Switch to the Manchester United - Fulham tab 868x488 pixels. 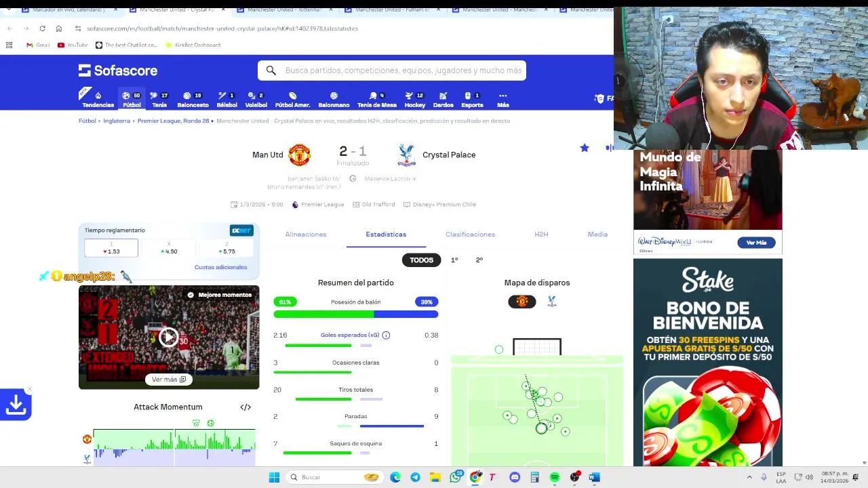pos(391,9)
